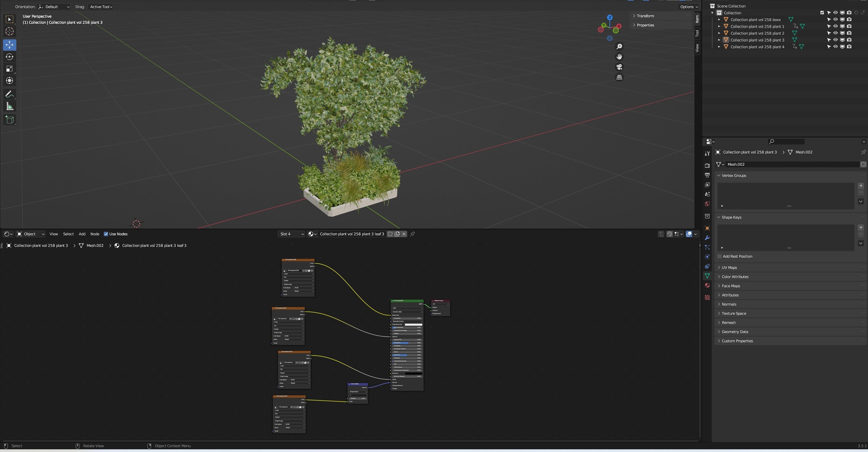Hide plant 3 in viewport using eye icon
Screen dimensions: 868x452
tap(835, 40)
